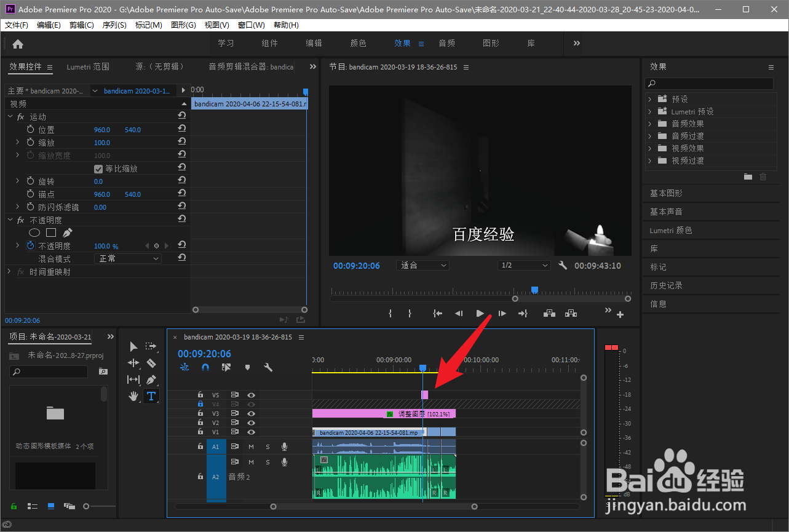Select the Selection (arrow) tool
The width and height of the screenshot is (789, 532).
coord(133,347)
